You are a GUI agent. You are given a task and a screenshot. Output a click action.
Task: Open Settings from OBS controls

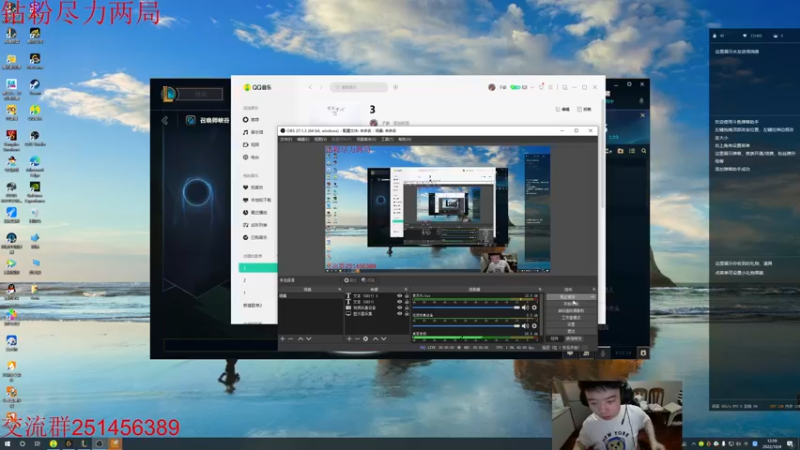571,324
